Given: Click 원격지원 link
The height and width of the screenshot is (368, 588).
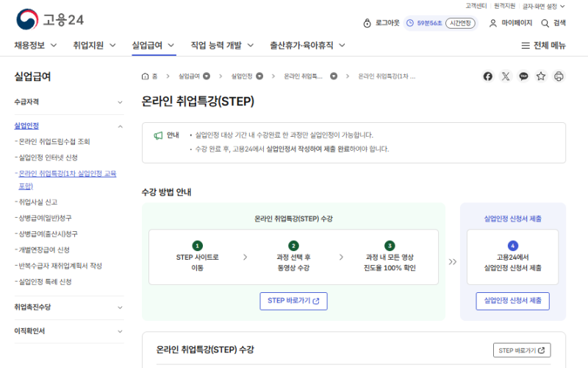Looking at the screenshot, I should coord(504,6).
